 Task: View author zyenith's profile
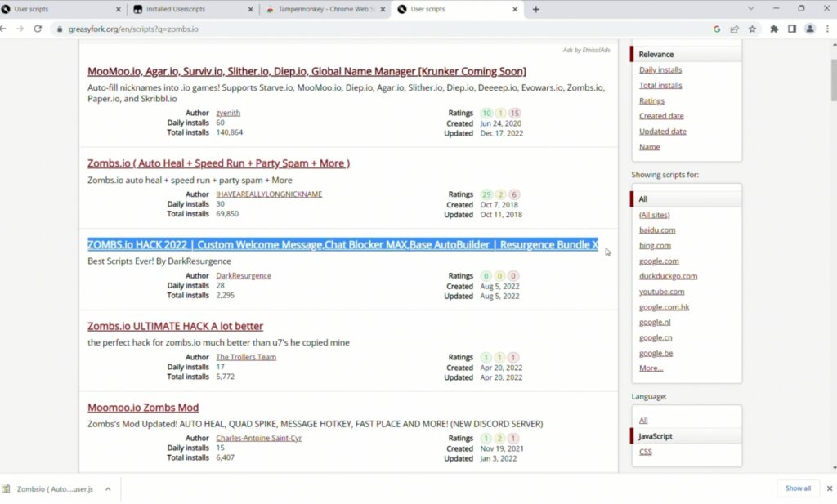(228, 113)
